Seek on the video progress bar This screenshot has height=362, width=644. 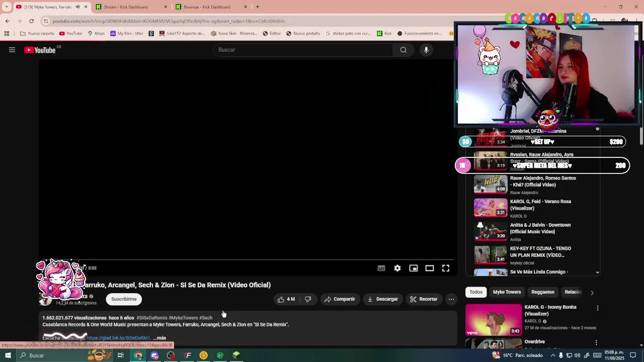pyautogui.click(x=248, y=260)
